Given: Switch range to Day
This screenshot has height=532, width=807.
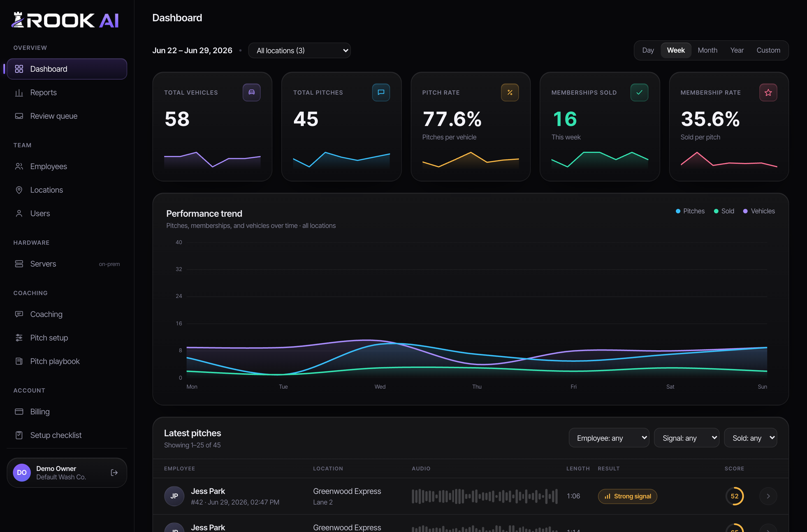Looking at the screenshot, I should (648, 50).
